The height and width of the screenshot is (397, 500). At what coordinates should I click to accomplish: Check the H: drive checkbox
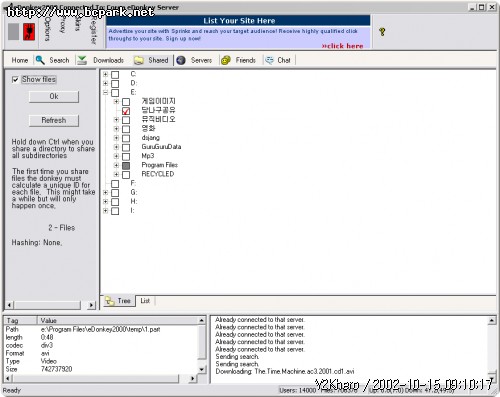coord(115,202)
